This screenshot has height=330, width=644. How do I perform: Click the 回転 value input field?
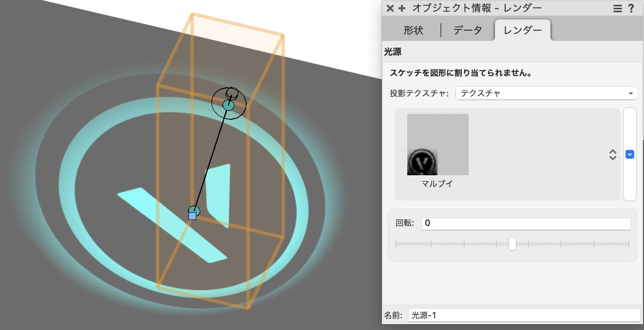(x=526, y=223)
